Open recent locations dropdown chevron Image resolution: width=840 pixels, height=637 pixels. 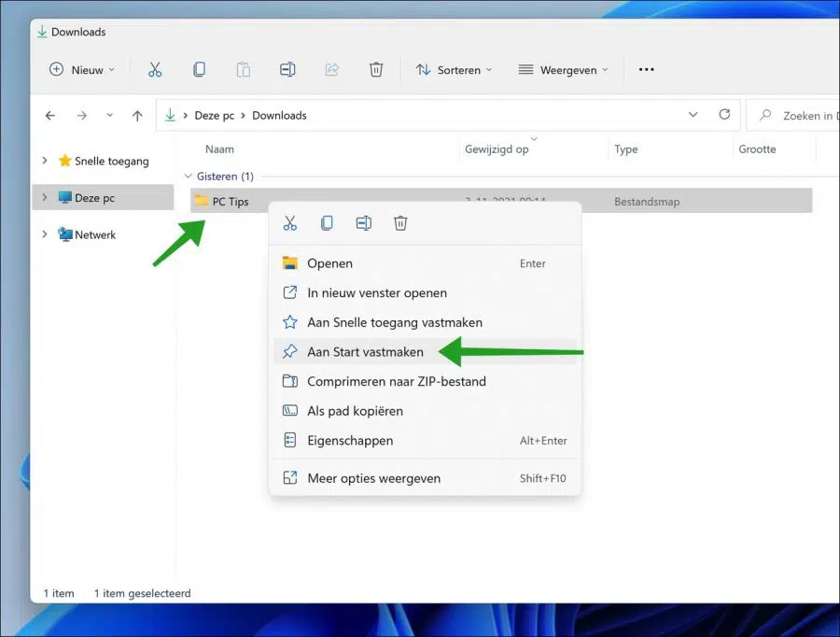point(110,115)
